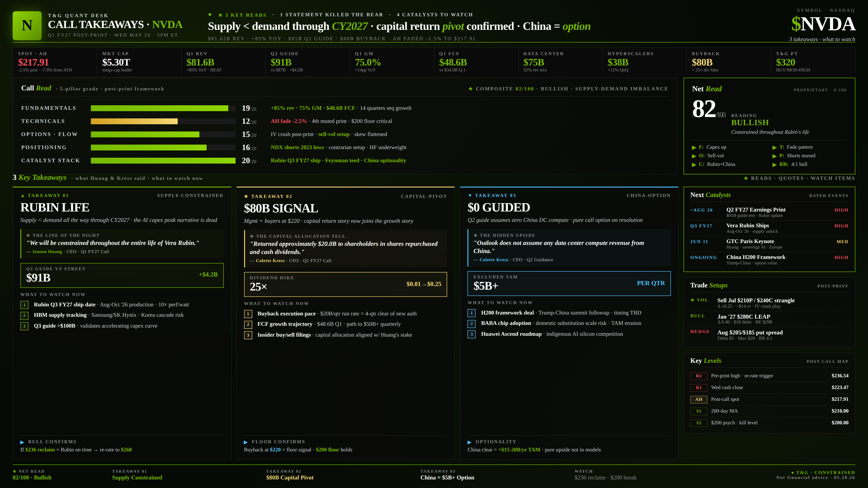Click the green N logo tile
Viewport: 868px width, 488px height.
(x=27, y=26)
